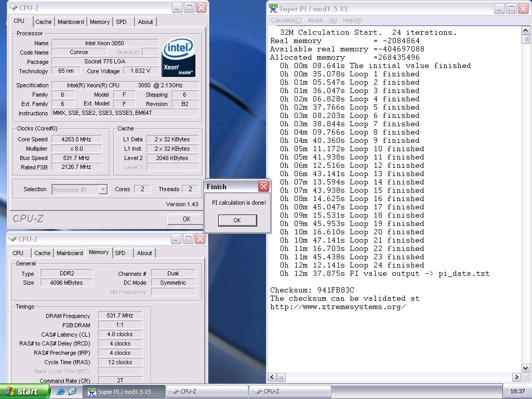
Task: Open the Help menu in Super PI
Action: 352,20
